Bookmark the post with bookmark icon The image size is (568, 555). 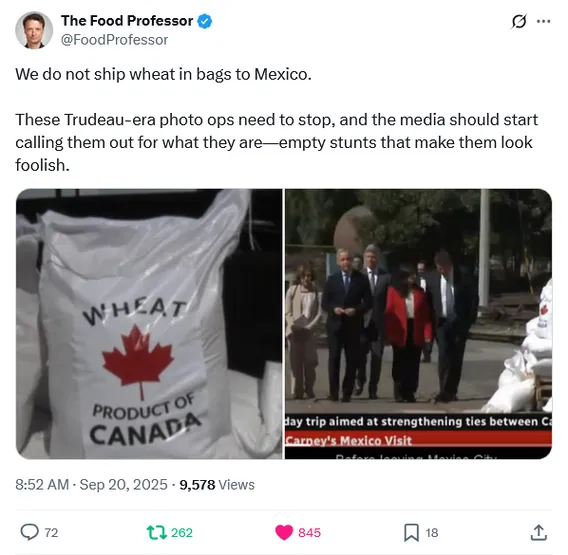411,532
